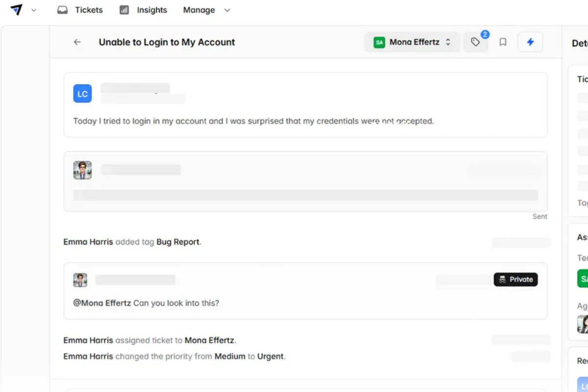Go back using the left arrow
This screenshot has height=392, width=588.
(77, 42)
